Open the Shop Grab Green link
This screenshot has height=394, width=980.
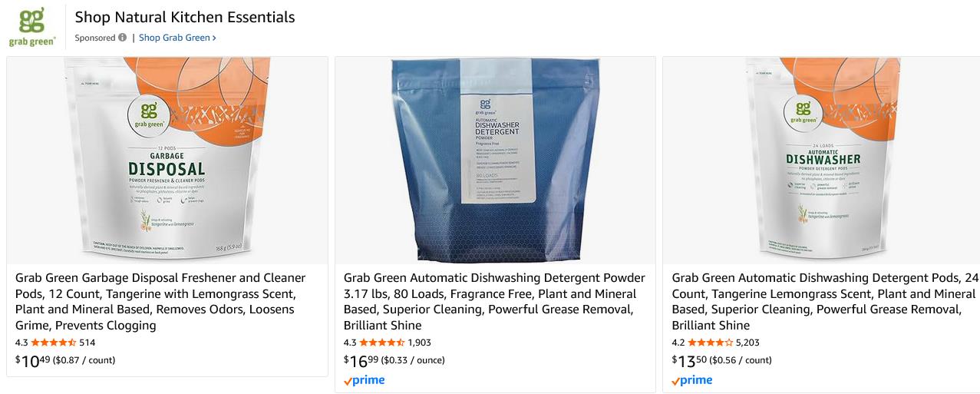(x=177, y=38)
